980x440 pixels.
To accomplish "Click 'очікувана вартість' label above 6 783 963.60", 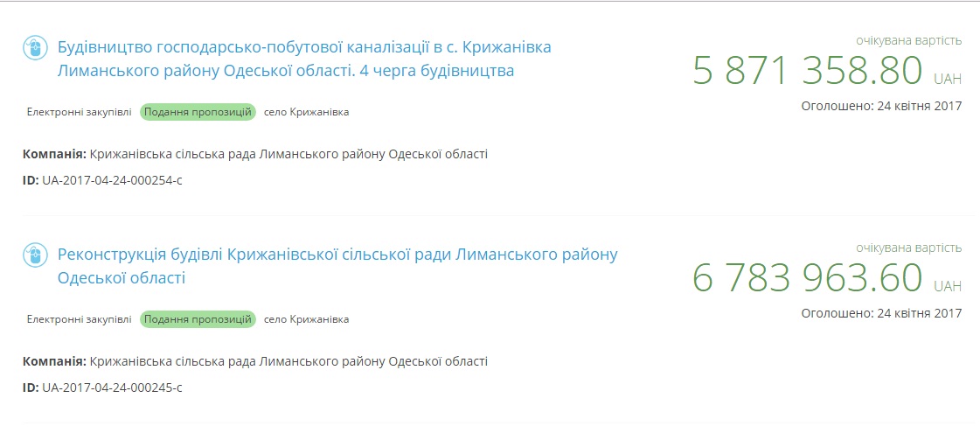I will coord(909,248).
